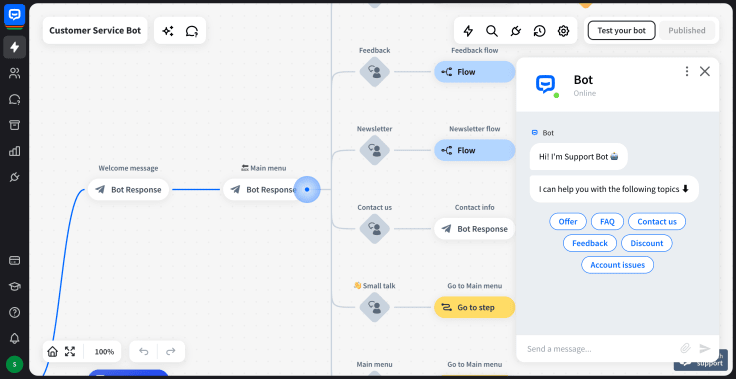Select the Go to step block after Small talk
This screenshot has height=379, width=736.
click(x=475, y=307)
